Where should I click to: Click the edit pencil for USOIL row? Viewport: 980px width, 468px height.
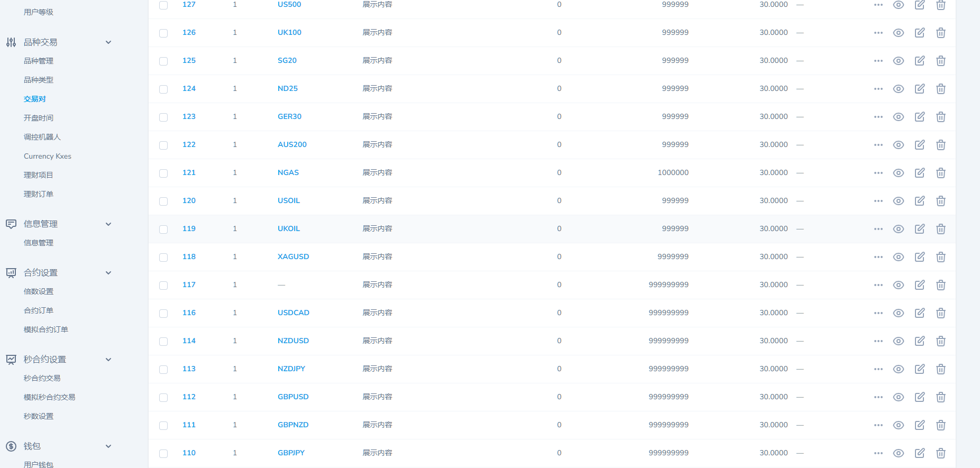click(x=920, y=201)
